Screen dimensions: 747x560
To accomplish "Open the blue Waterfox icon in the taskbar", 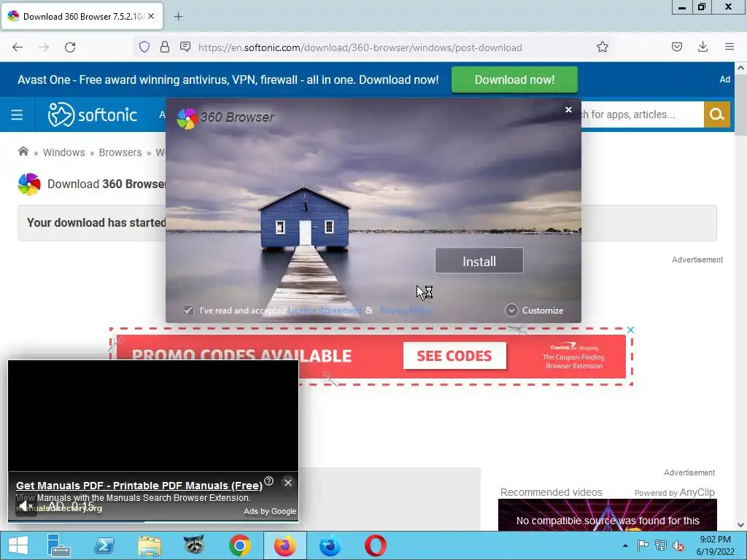I will coord(330,545).
